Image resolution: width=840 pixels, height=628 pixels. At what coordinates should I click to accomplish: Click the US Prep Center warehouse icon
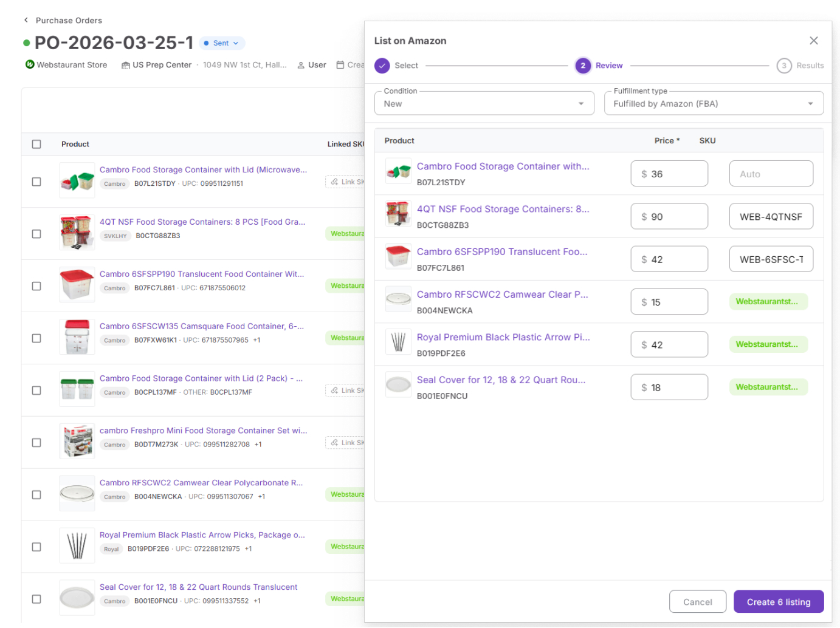tap(125, 64)
